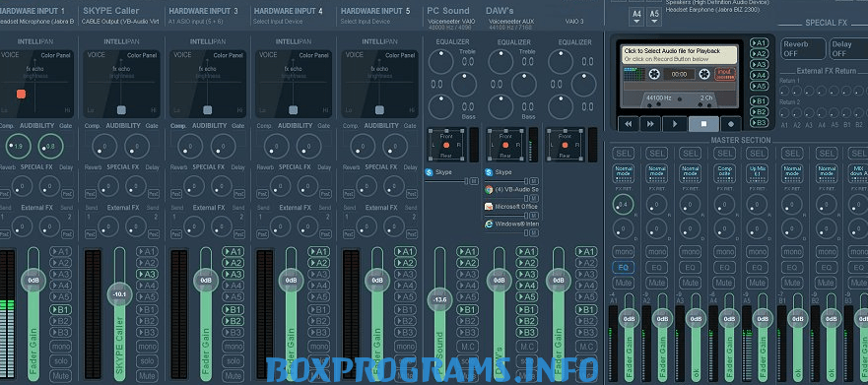This screenshot has width=868, height=385.
Task: Select the VOICE panel on Hardware Input 3
Action: pyautogui.click(x=182, y=55)
